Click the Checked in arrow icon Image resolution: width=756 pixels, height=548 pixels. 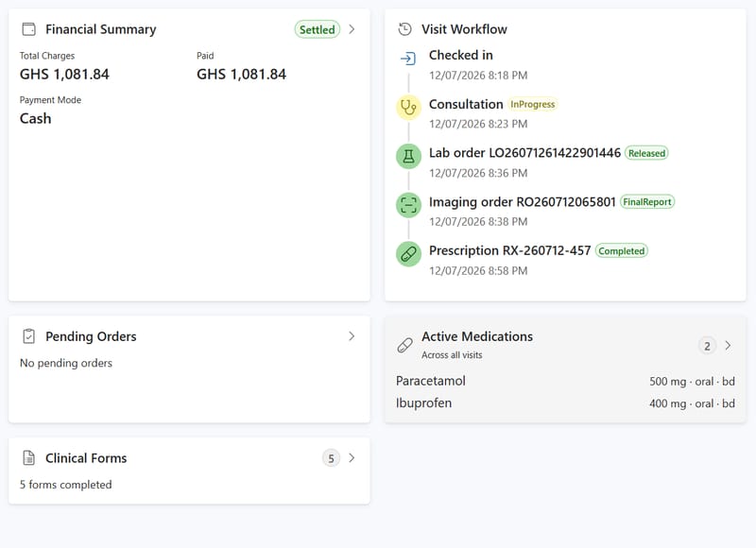tap(408, 59)
